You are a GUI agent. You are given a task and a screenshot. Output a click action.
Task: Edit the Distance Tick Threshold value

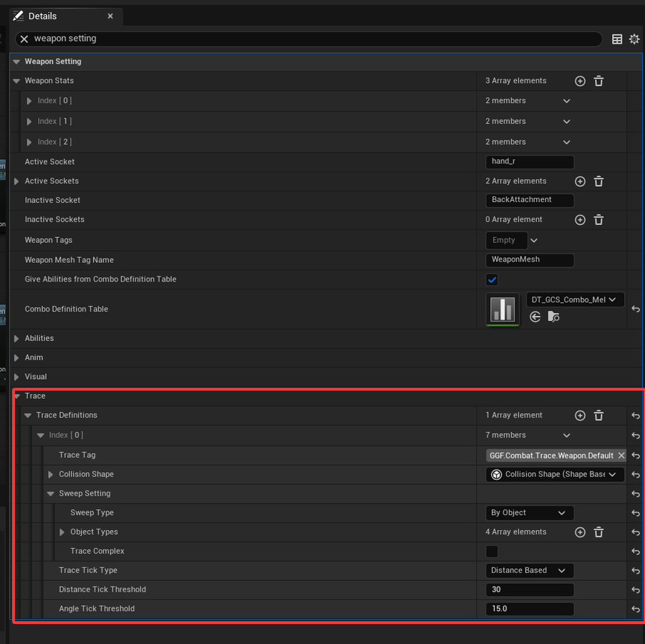tap(530, 590)
